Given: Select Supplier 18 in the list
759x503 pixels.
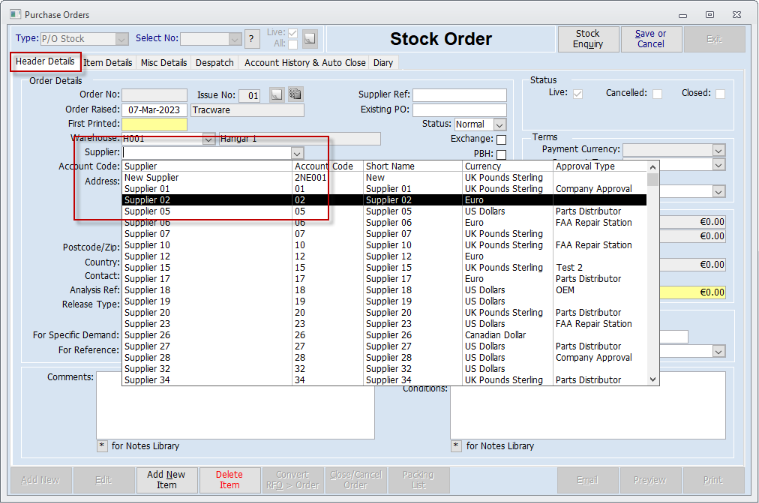Looking at the screenshot, I should pos(384,290).
